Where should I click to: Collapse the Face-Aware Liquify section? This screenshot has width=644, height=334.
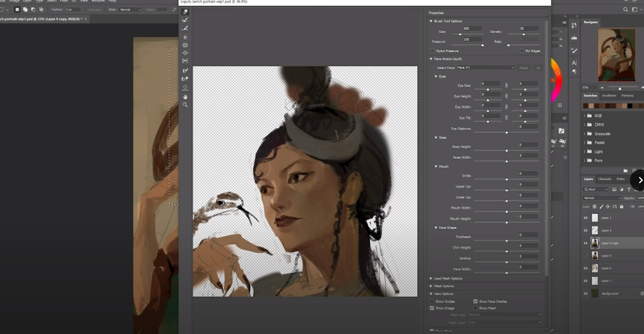[x=431, y=59]
